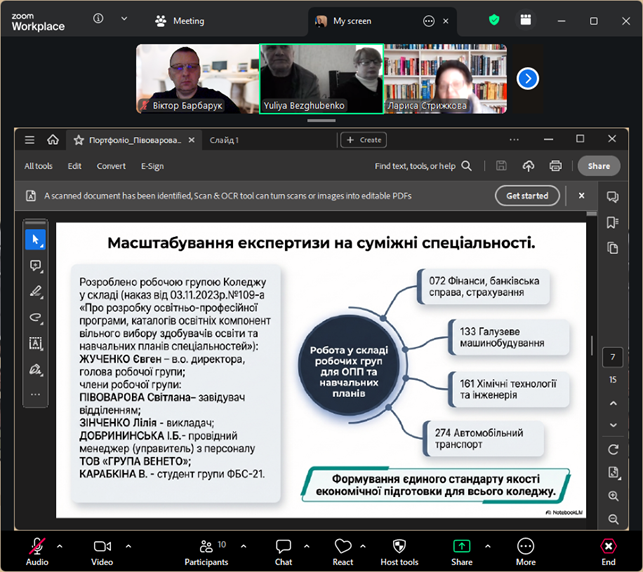
Task: Open the page thumbnails panel icon
Action: pyautogui.click(x=613, y=248)
